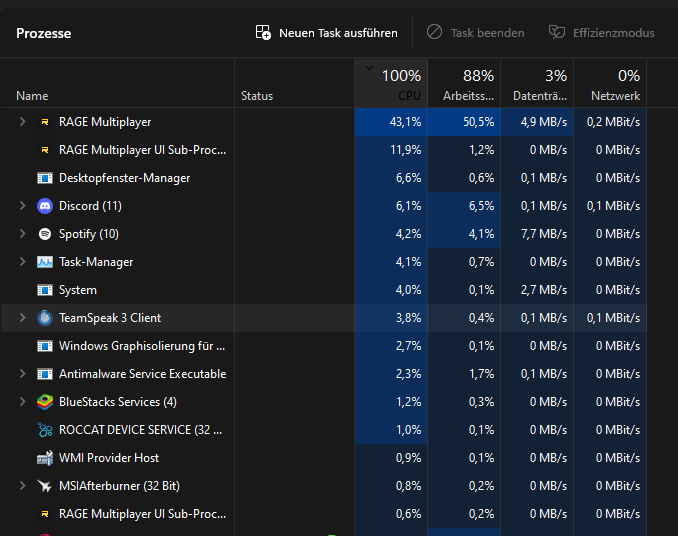Click the System process icon
The image size is (678, 536).
click(x=45, y=290)
